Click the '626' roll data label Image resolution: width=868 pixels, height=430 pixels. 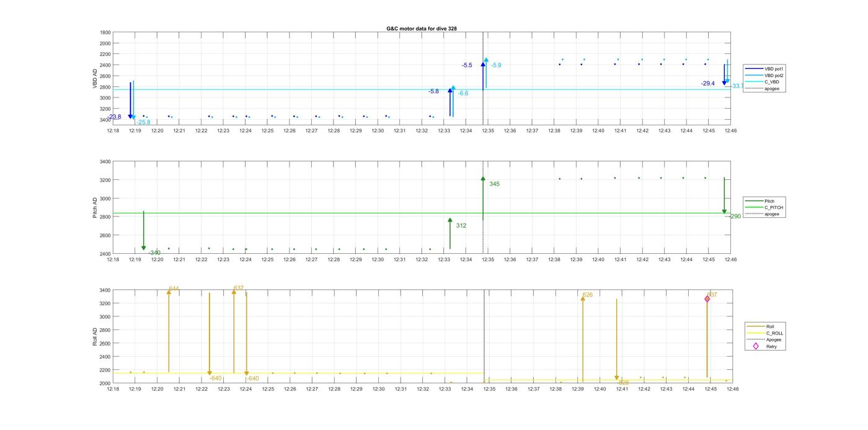coord(588,295)
